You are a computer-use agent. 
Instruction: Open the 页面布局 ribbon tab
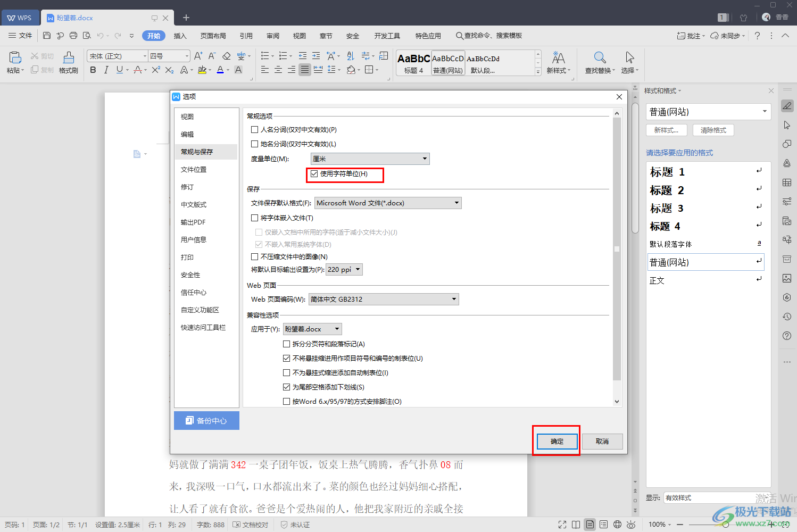coord(213,36)
